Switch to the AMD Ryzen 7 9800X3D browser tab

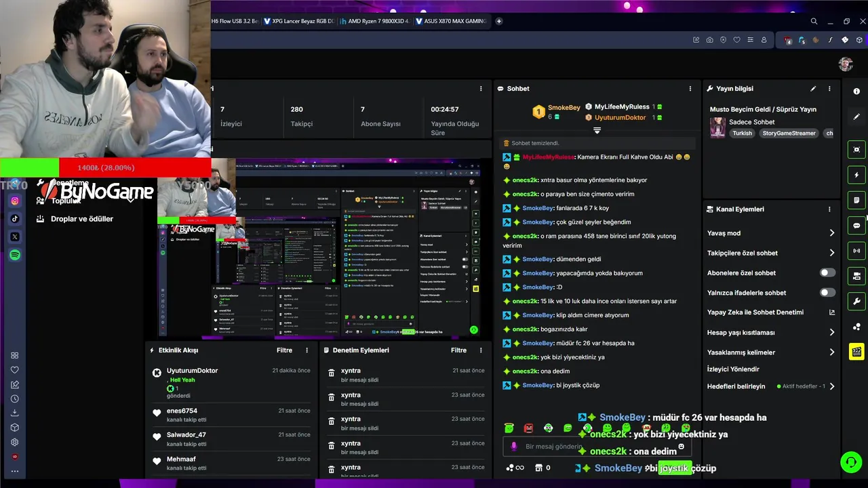pyautogui.click(x=374, y=21)
